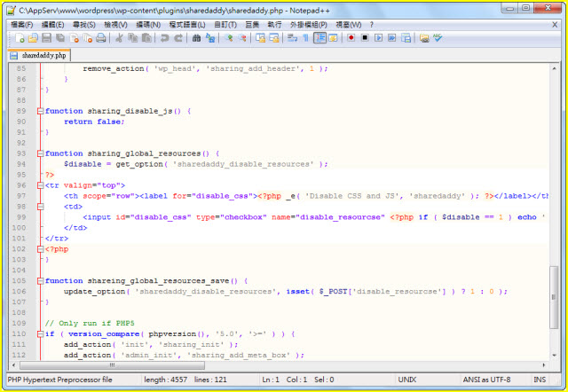Toggle the word wrap toolbar button
The width and height of the screenshot is (568, 392).
click(x=291, y=38)
